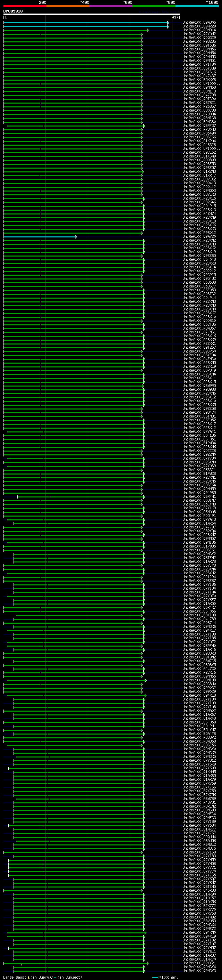Select label UniRef100_B5LYM8
Viewport: 222px width, 980px height.
tap(199, 504)
